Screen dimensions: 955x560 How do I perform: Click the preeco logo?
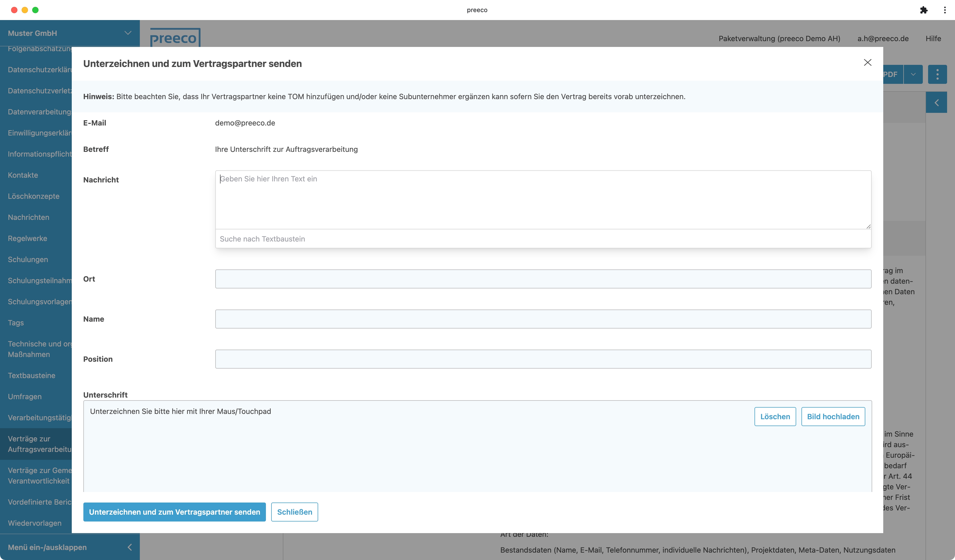pos(175,38)
